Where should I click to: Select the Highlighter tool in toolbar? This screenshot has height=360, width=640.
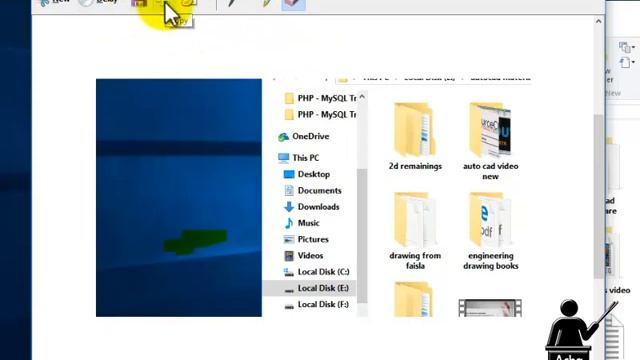point(267,3)
